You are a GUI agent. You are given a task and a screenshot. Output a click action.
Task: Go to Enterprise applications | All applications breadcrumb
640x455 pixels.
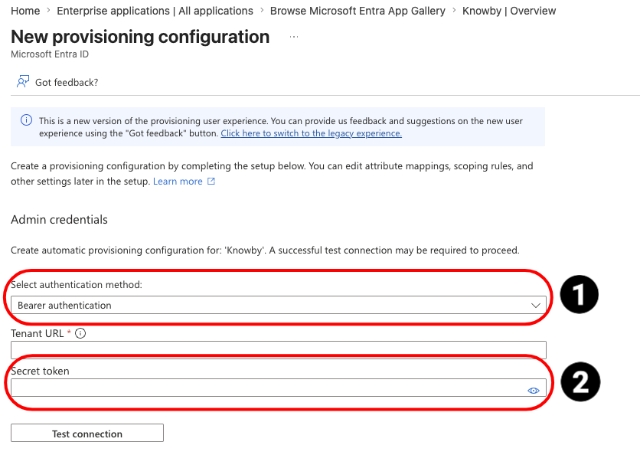tap(155, 11)
